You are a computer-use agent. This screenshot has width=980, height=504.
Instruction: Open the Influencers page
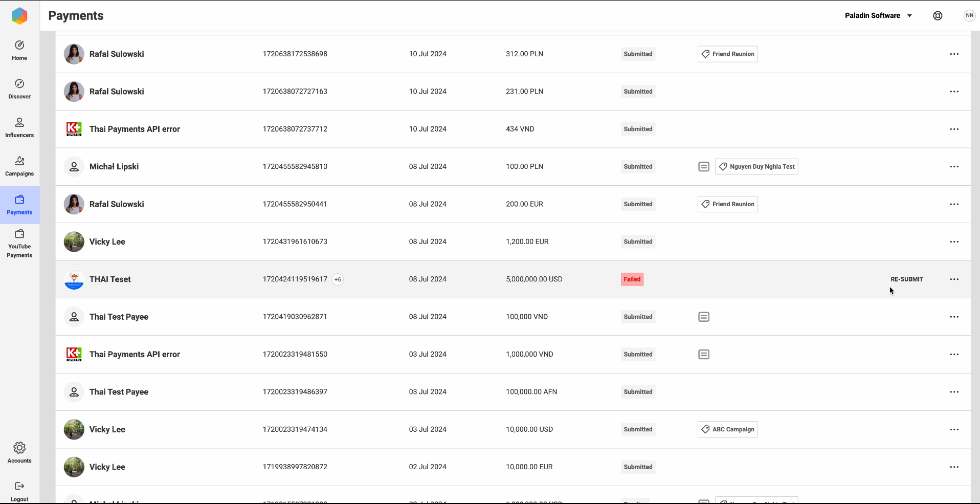pos(19,127)
